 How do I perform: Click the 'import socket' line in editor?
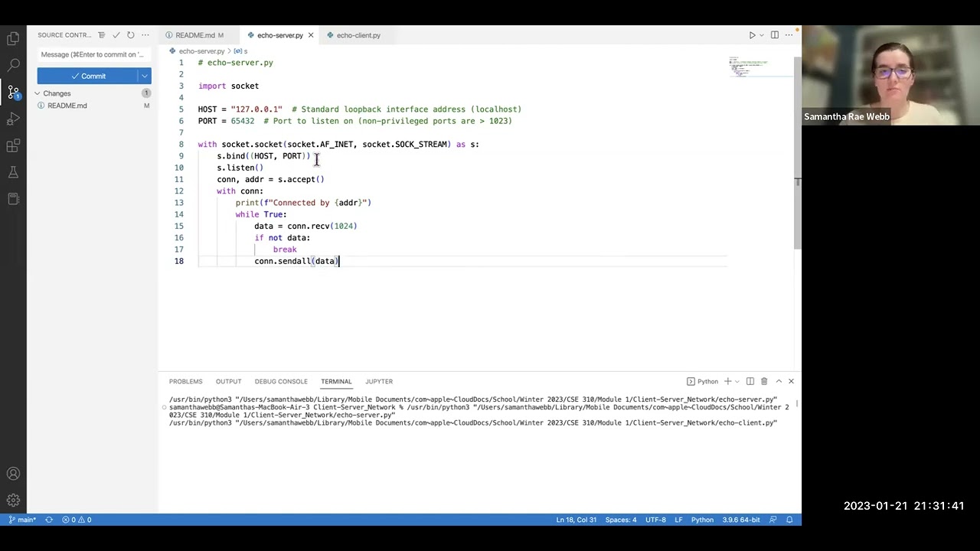pos(228,86)
